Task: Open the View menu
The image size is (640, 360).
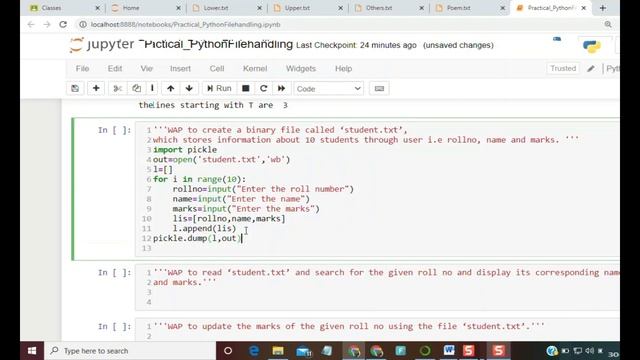Action: [x=147, y=69]
